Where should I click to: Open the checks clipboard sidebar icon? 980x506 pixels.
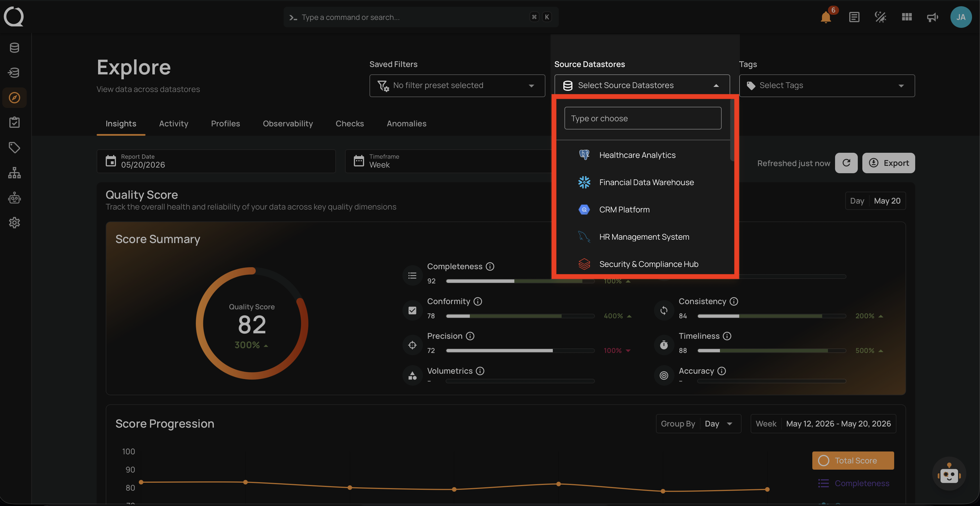14,122
